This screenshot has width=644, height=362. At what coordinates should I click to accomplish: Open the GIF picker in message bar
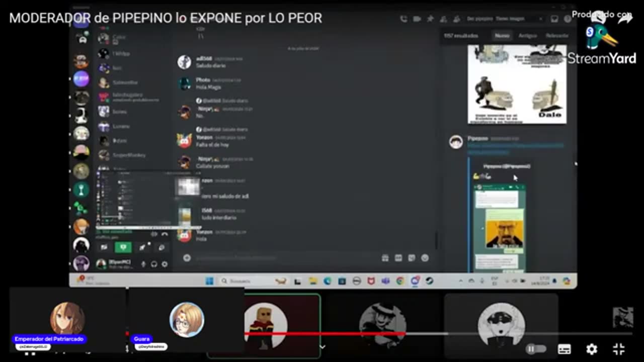click(x=398, y=258)
